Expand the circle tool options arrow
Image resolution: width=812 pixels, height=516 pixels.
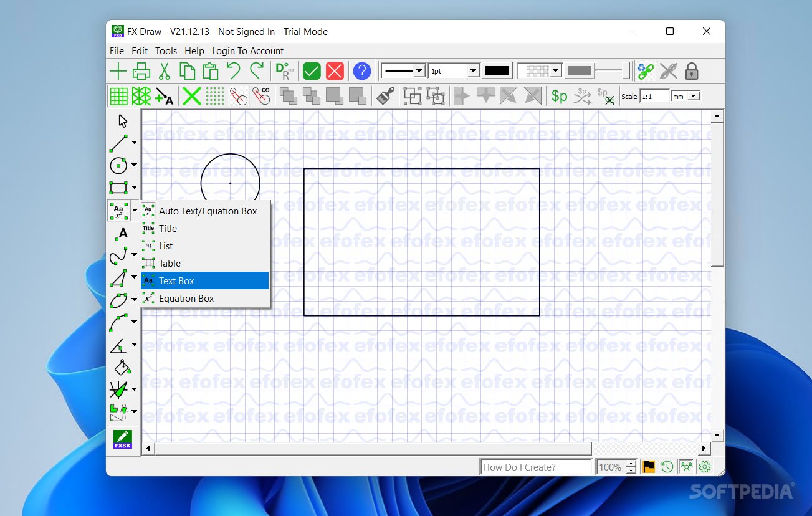coord(135,165)
